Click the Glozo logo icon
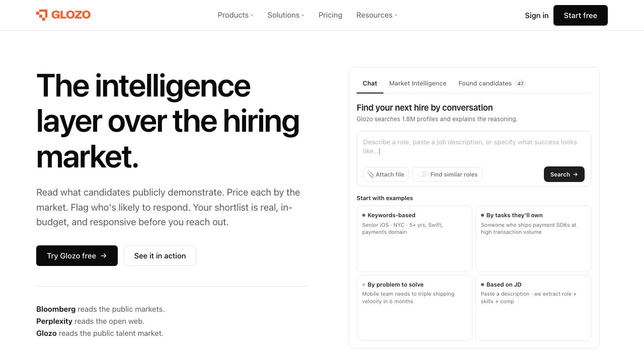 [42, 15]
